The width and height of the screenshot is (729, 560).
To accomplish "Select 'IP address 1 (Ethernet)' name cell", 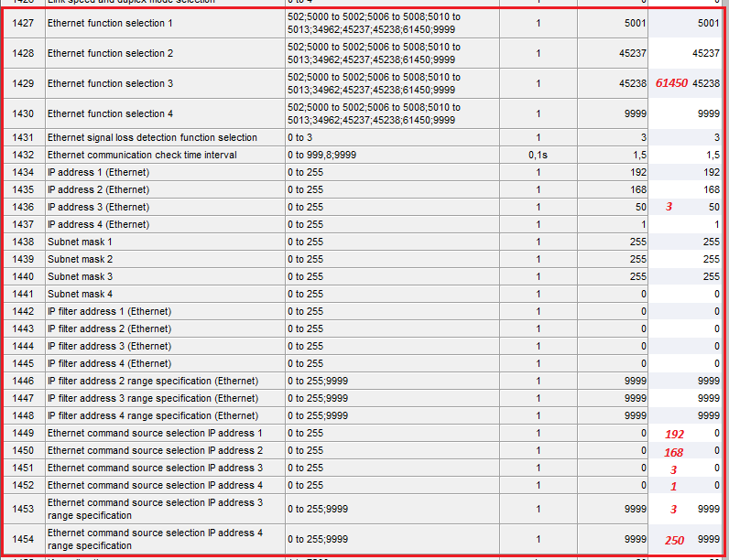I will coord(165,172).
